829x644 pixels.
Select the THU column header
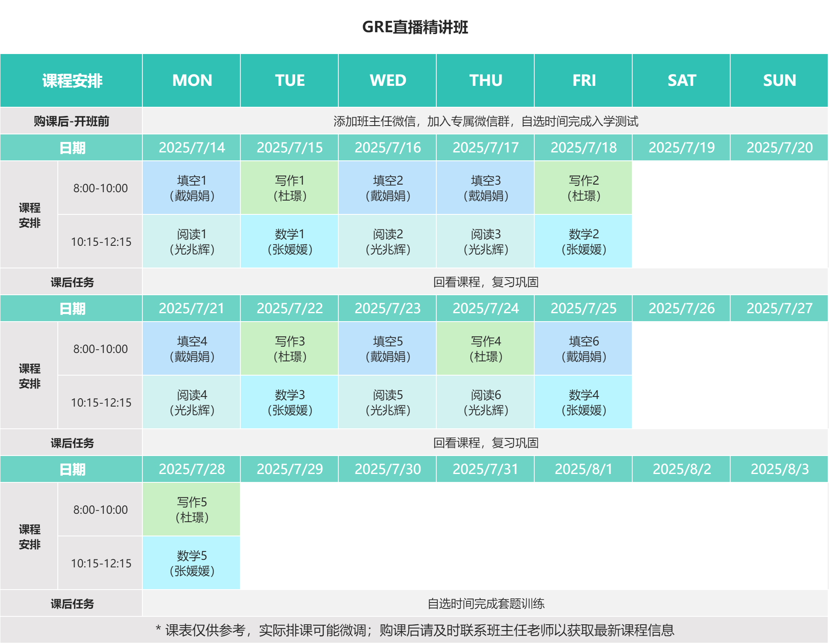(x=486, y=80)
